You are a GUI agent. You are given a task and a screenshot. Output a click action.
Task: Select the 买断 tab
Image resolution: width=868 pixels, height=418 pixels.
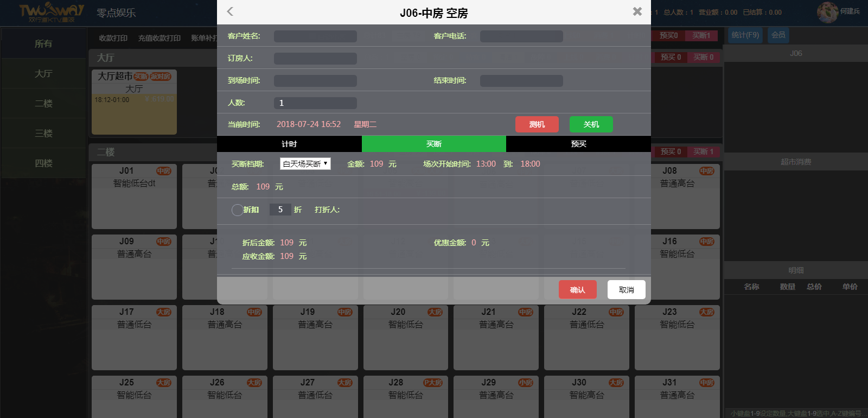coord(433,144)
